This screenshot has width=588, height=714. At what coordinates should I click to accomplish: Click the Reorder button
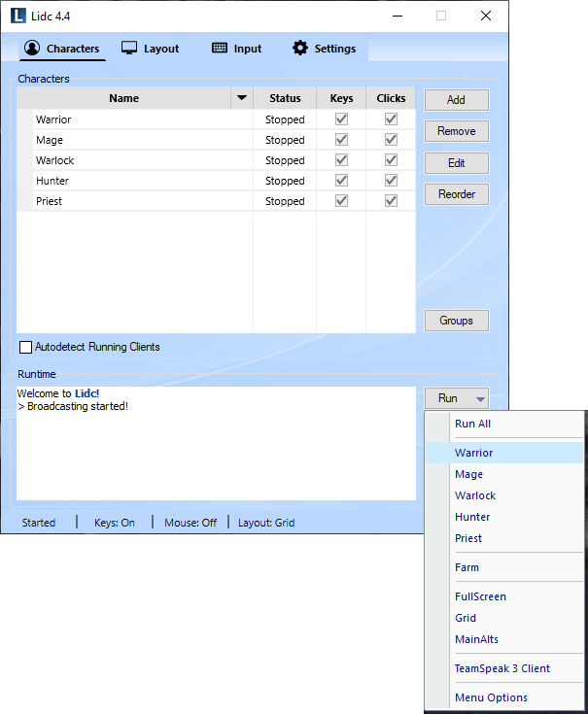coord(456,194)
